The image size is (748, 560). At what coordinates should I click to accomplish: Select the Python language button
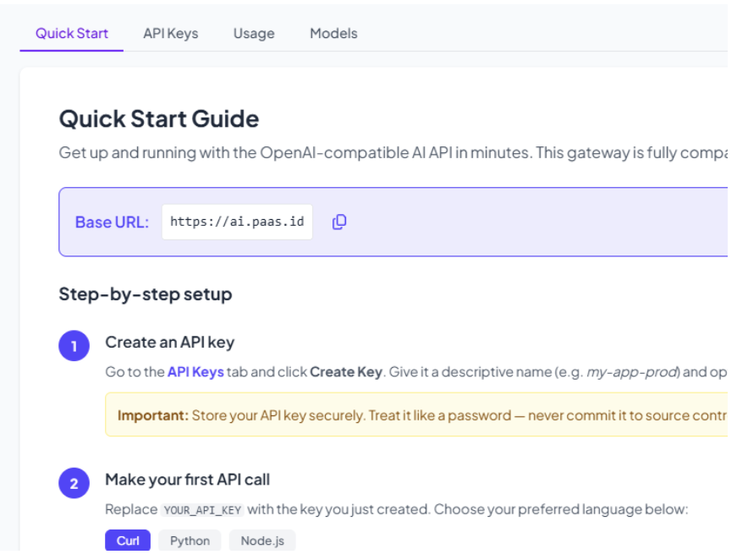190,541
